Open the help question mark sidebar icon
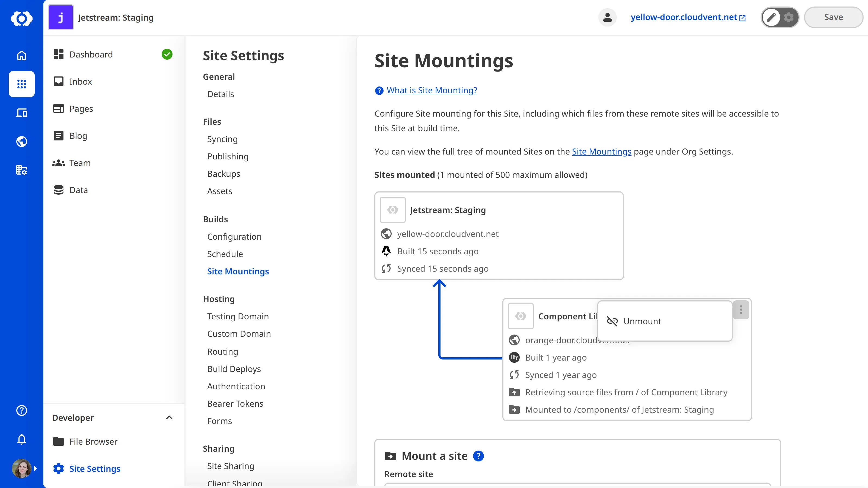This screenshot has height=488, width=868. [x=22, y=410]
